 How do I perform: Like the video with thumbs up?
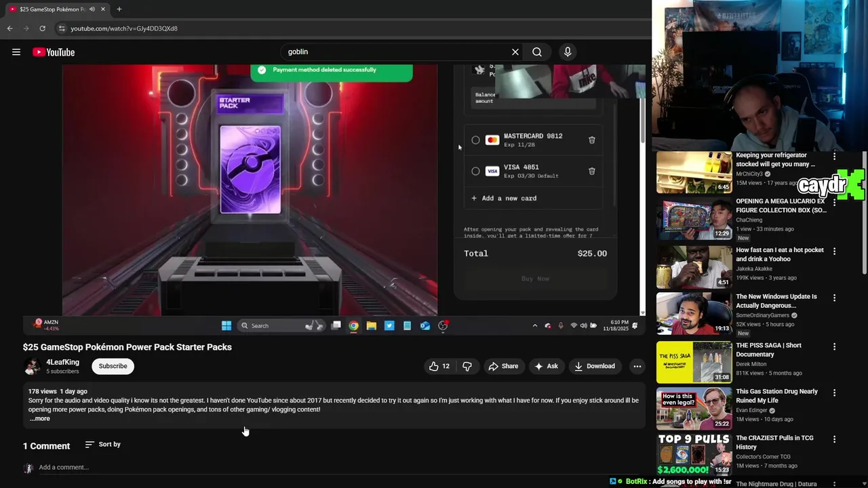click(x=439, y=366)
